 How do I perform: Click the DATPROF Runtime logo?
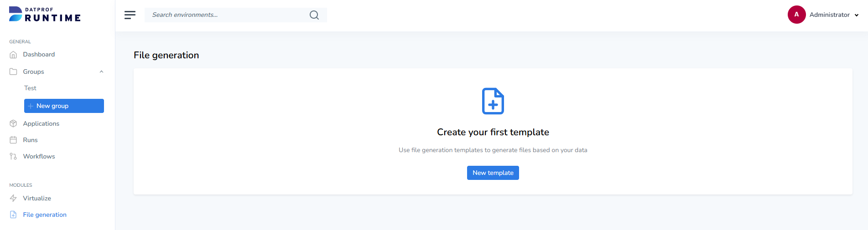click(x=45, y=15)
